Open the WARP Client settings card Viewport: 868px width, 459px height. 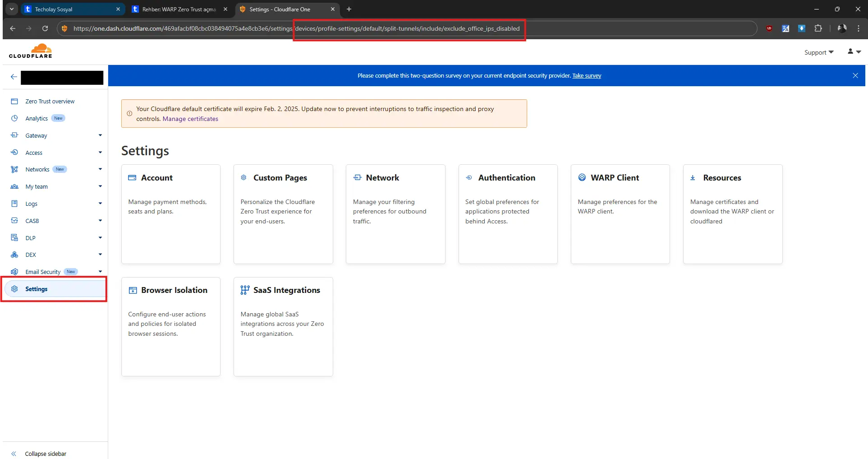point(620,214)
